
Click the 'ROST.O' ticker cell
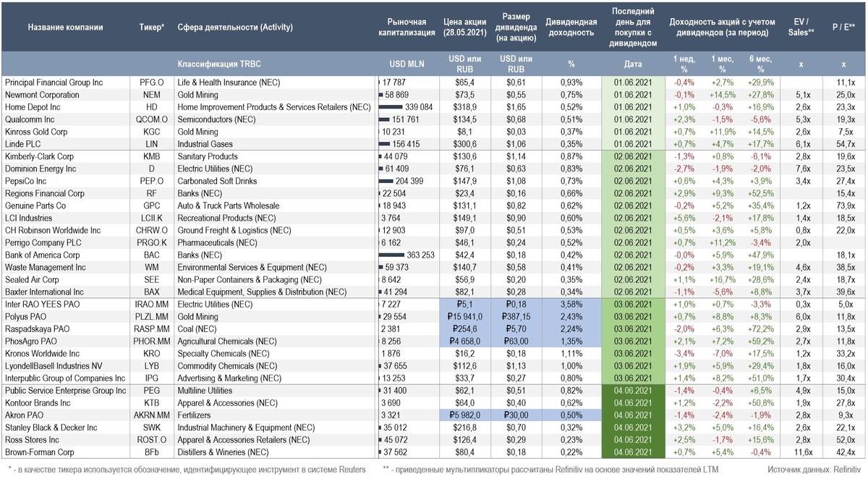point(152,440)
